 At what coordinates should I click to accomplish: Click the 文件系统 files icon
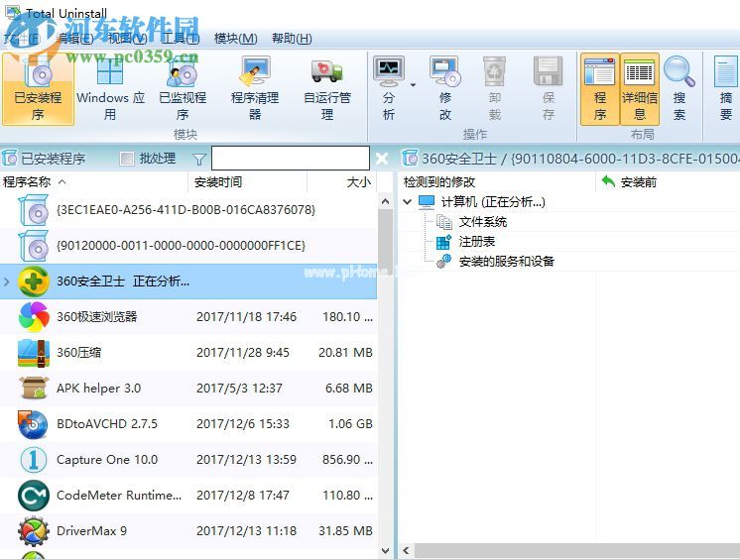pyautogui.click(x=443, y=222)
